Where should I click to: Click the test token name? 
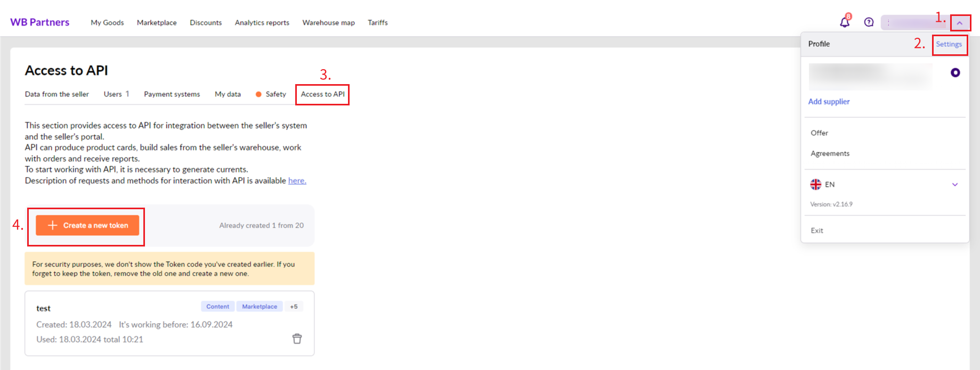pos(43,308)
